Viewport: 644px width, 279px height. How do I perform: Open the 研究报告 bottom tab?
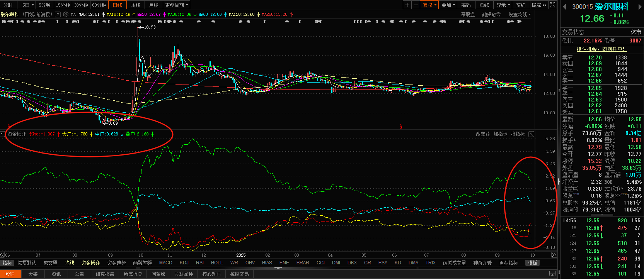point(105,274)
